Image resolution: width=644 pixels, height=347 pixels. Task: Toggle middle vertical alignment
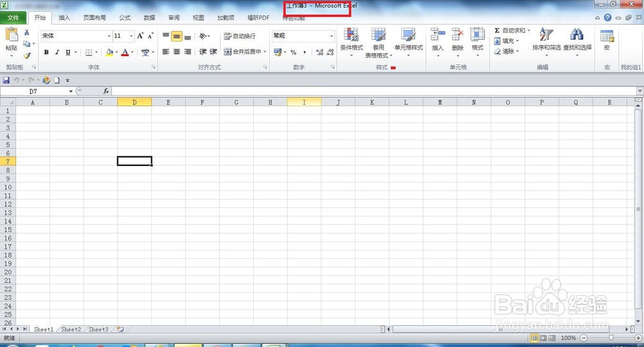coord(176,36)
